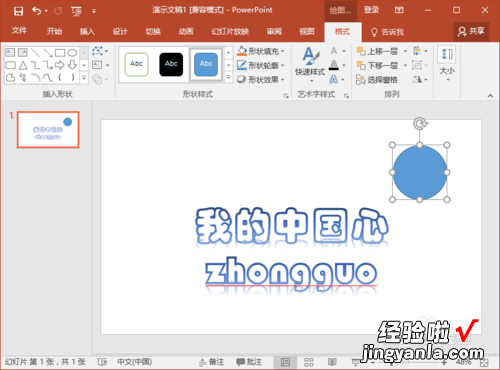Apply the white outlined Abc style
Viewport: 500px width, 370px height.
(x=136, y=64)
